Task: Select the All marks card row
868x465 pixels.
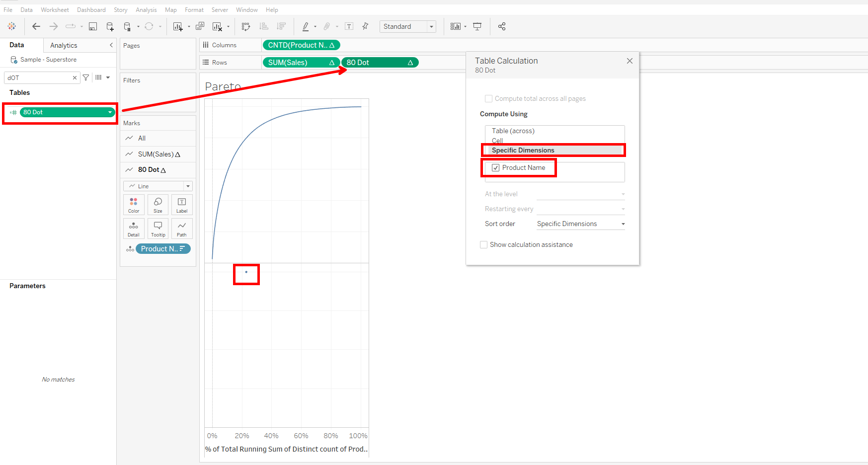Action: (158, 138)
